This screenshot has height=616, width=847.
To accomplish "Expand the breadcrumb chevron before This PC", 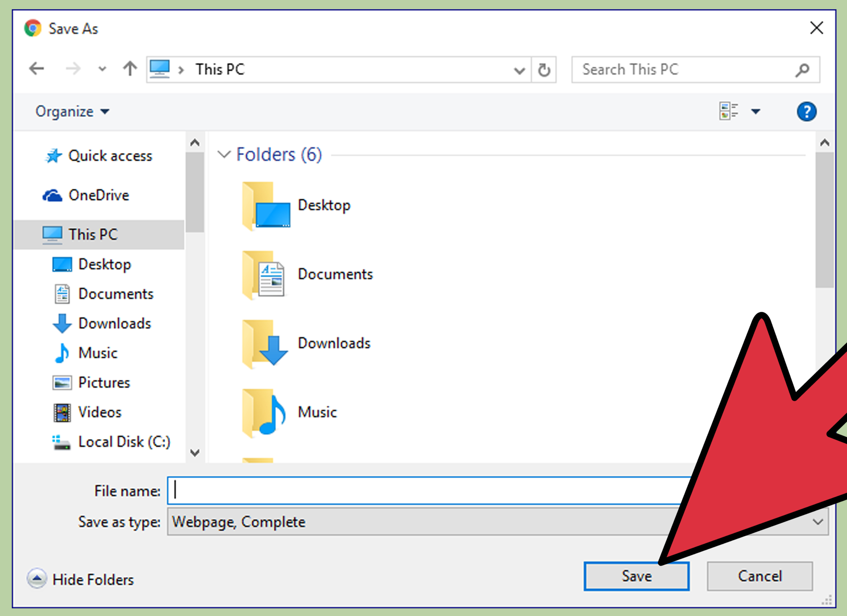I will 181,70.
